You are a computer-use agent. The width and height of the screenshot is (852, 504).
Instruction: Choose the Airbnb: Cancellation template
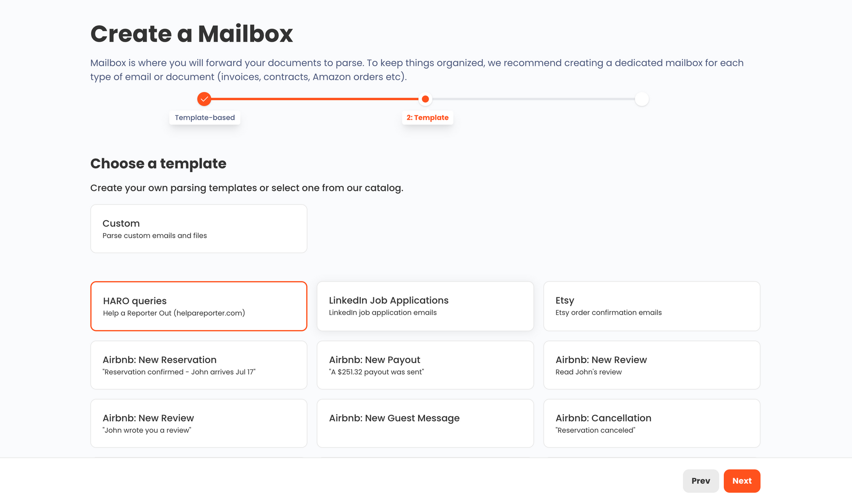[652, 423]
